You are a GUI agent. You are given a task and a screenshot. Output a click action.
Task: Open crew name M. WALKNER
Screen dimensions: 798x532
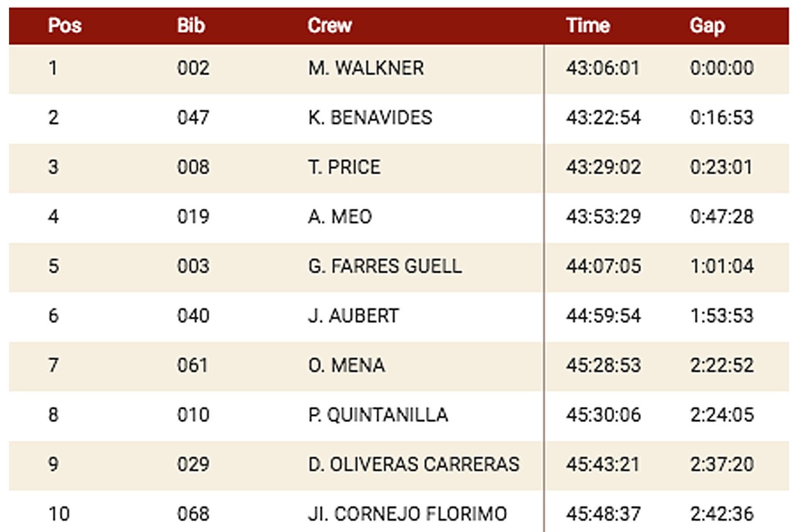366,68
